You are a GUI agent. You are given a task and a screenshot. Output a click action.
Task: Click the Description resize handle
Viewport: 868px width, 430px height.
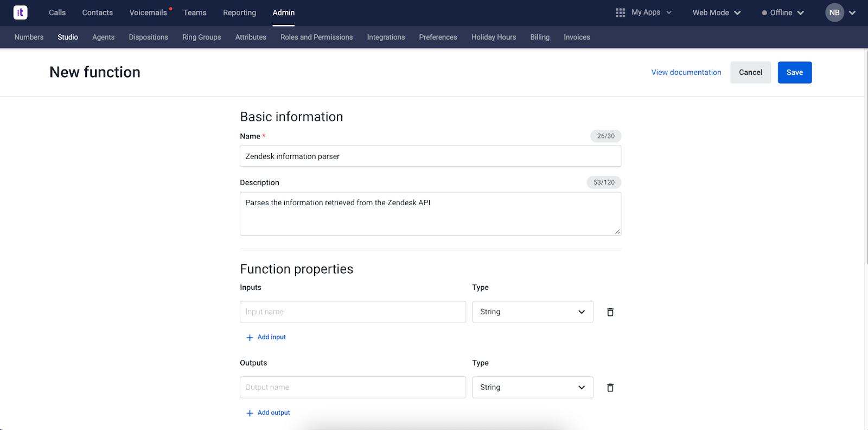point(617,231)
